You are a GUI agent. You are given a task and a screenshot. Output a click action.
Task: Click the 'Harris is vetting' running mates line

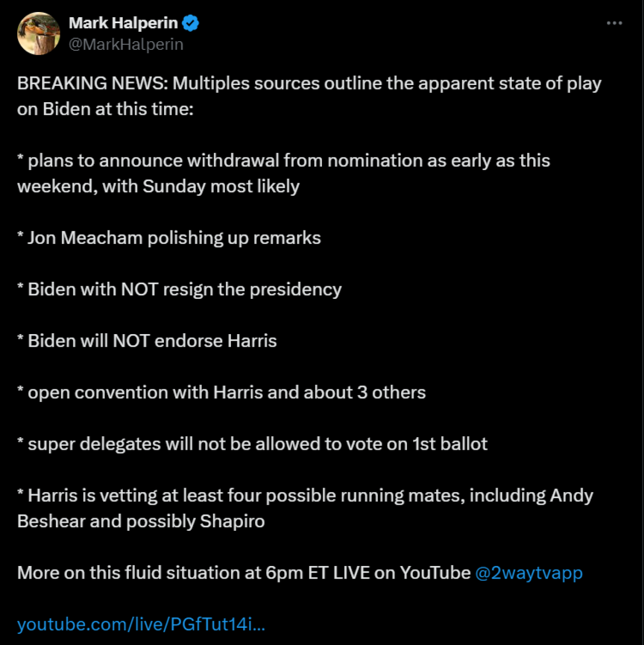click(x=305, y=496)
